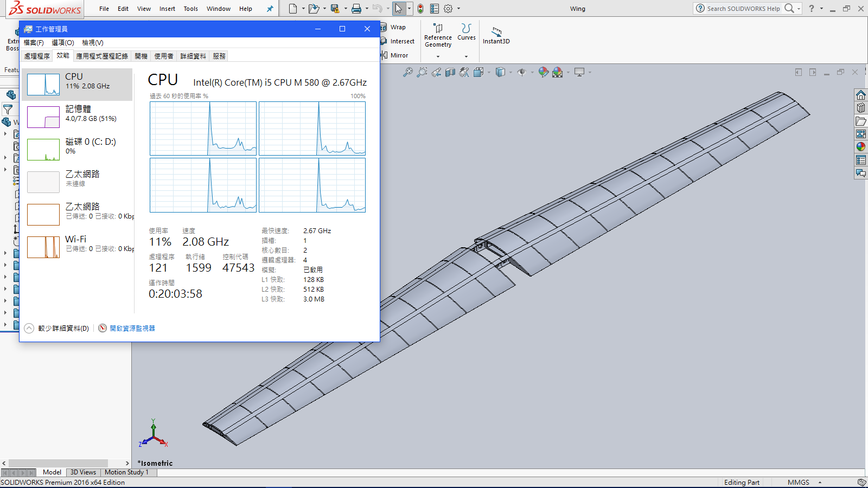Open the Section View tool
The image size is (868, 488).
pyautogui.click(x=450, y=72)
